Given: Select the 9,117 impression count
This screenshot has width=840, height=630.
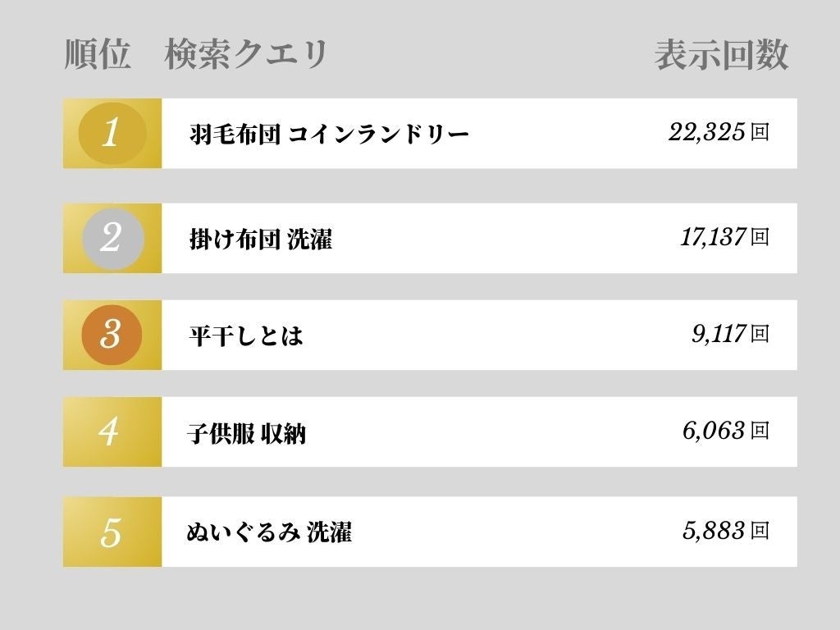Looking at the screenshot, I should tap(718, 334).
